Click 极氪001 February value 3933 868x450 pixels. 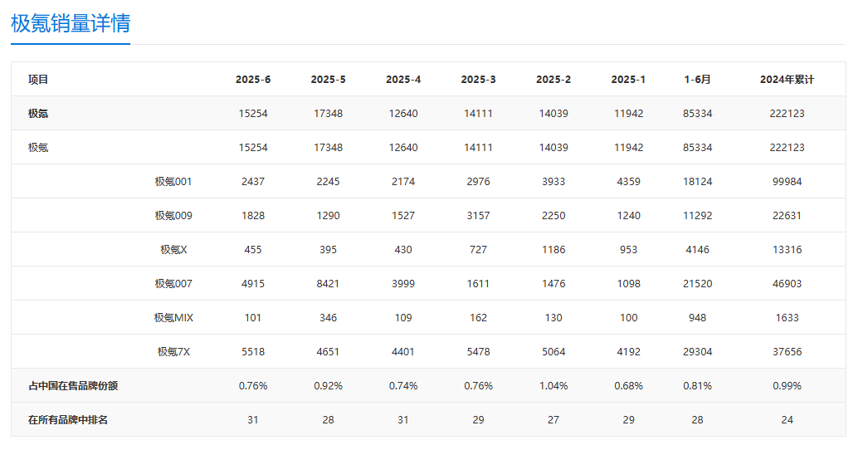tap(553, 182)
